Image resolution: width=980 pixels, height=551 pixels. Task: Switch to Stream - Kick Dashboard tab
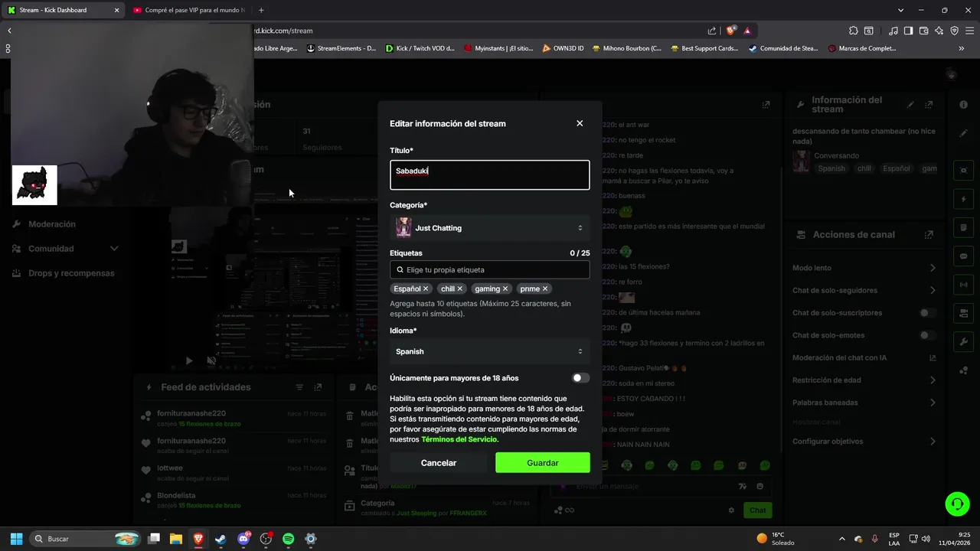64,10
